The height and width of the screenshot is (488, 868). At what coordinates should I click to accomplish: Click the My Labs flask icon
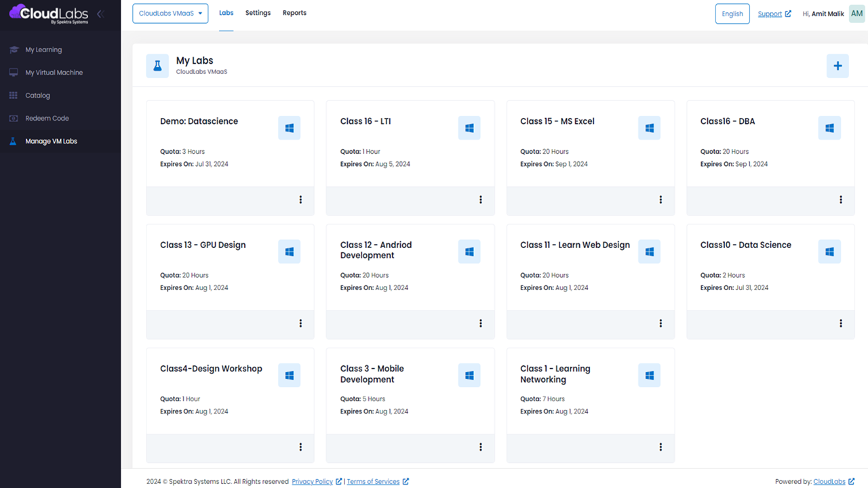[x=157, y=66]
